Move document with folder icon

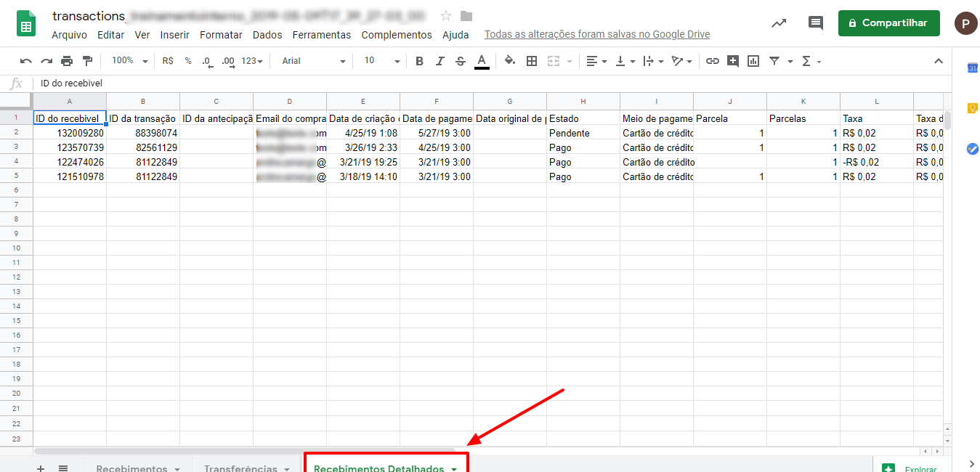tap(466, 16)
